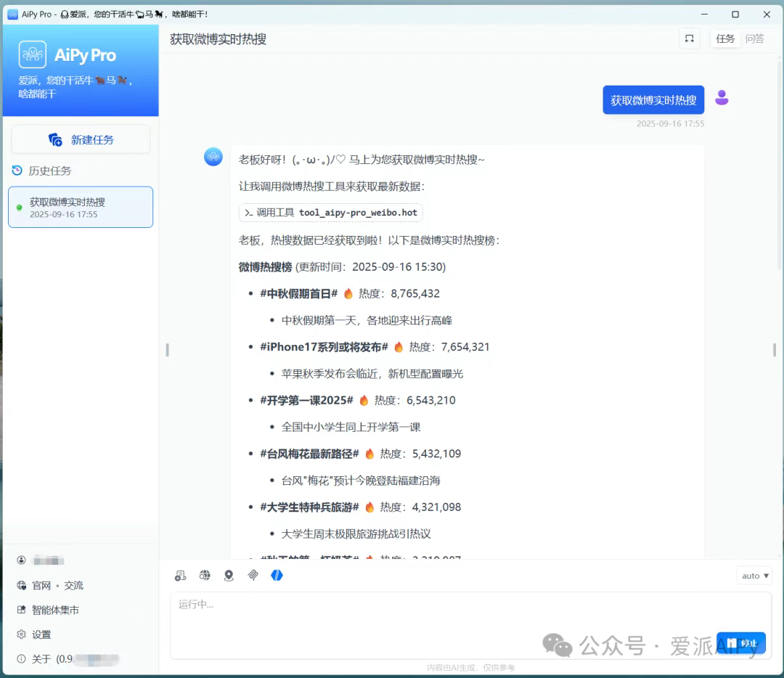784x678 pixels.
Task: Create a task with the 新建任务 button
Action: coord(81,139)
